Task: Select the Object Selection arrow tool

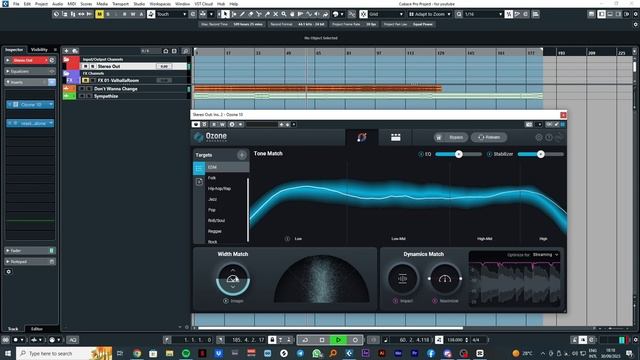Action: [x=225, y=14]
